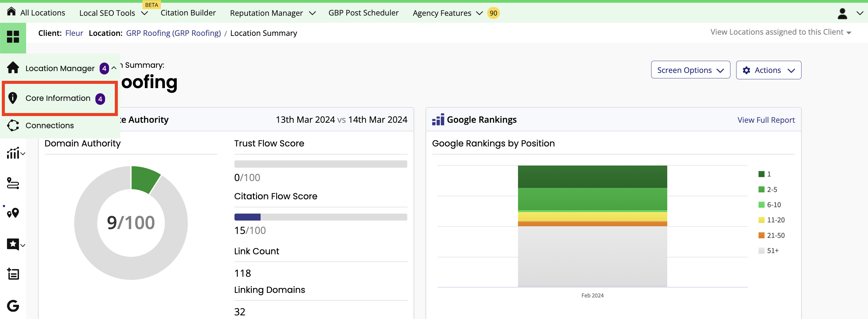Open the Screen Options dropdown
868x319 pixels.
click(x=690, y=70)
